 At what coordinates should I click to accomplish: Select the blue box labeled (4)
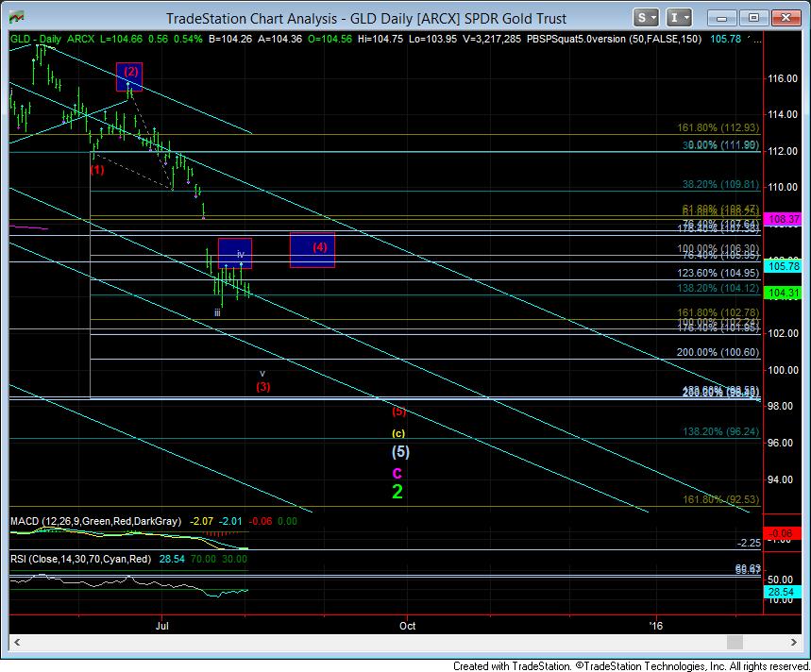coord(313,250)
